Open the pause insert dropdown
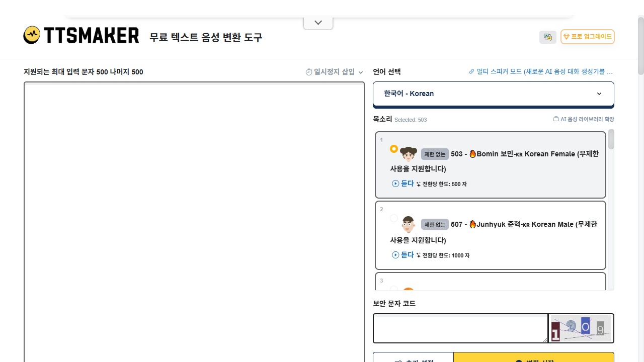Screen dimensions: 644x362 [x=334, y=72]
